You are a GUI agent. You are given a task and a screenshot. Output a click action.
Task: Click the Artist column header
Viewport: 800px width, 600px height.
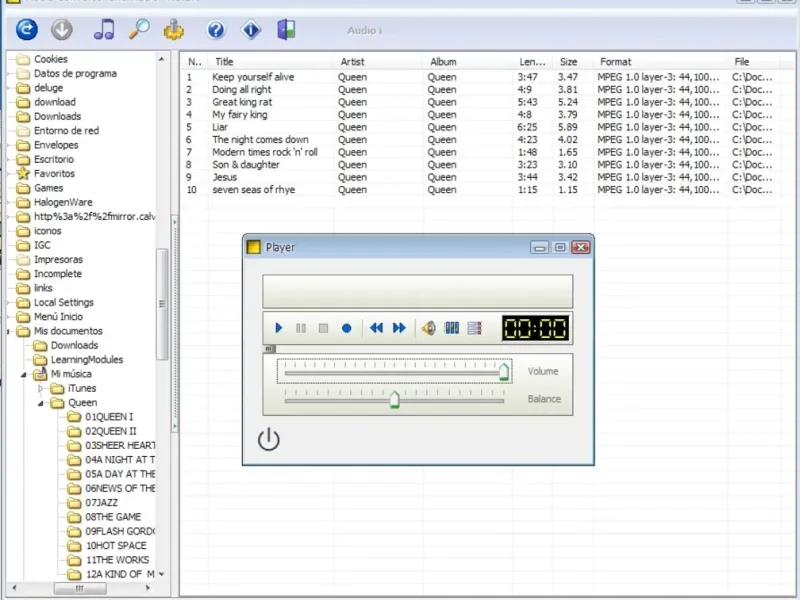point(352,62)
